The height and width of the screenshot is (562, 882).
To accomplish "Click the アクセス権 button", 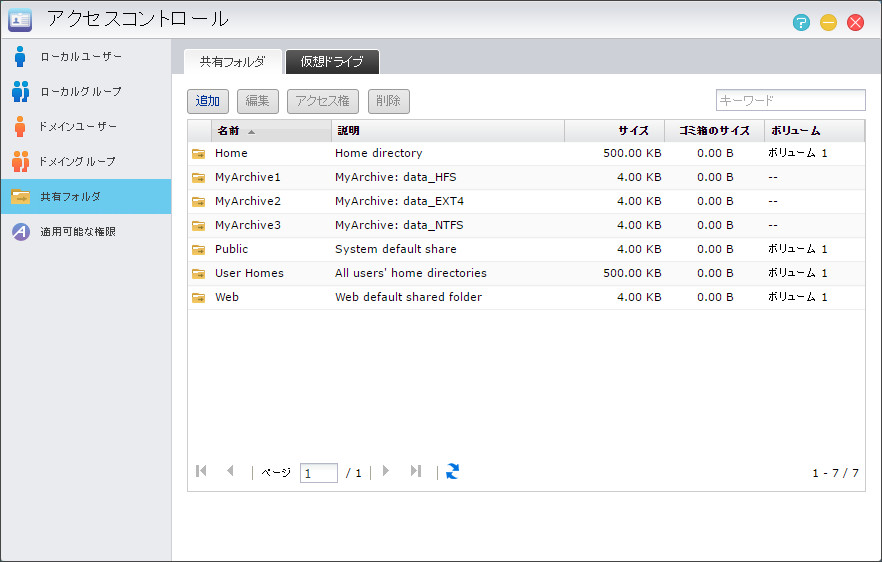I will pyautogui.click(x=323, y=101).
